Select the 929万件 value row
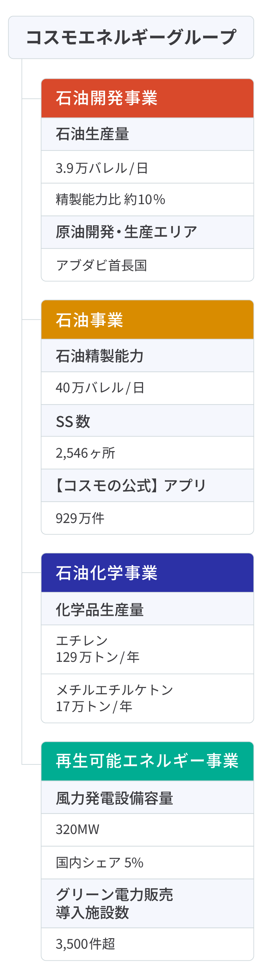The width and height of the screenshot is (262, 980). tap(148, 518)
